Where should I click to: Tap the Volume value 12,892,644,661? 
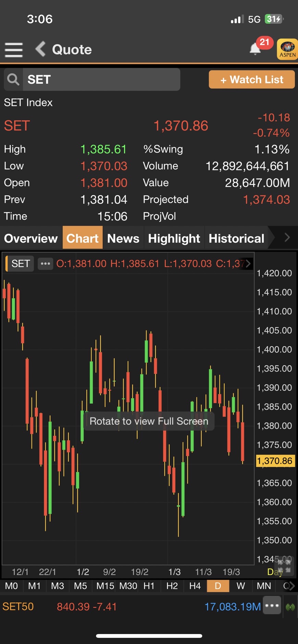coord(248,166)
